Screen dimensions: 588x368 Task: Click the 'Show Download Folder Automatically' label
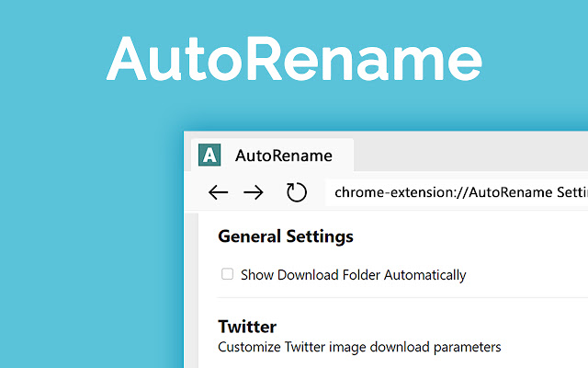[353, 275]
